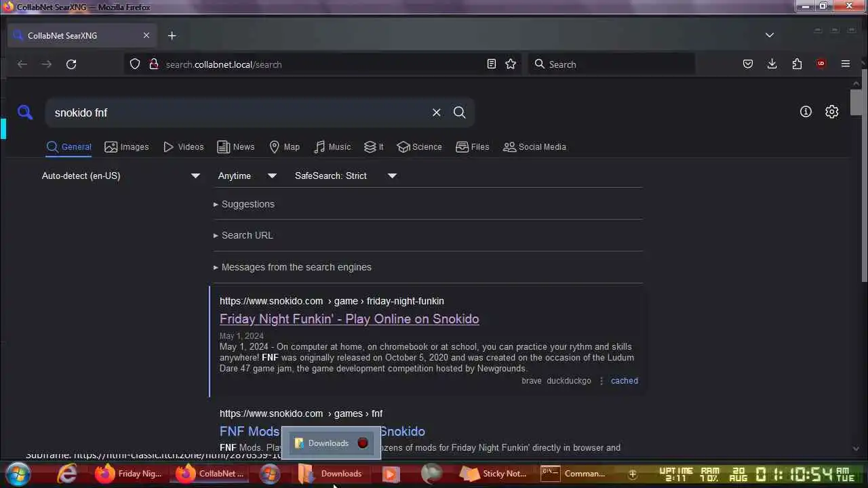Open the Firefox hamburger application menu
The width and height of the screenshot is (868, 488).
(846, 64)
